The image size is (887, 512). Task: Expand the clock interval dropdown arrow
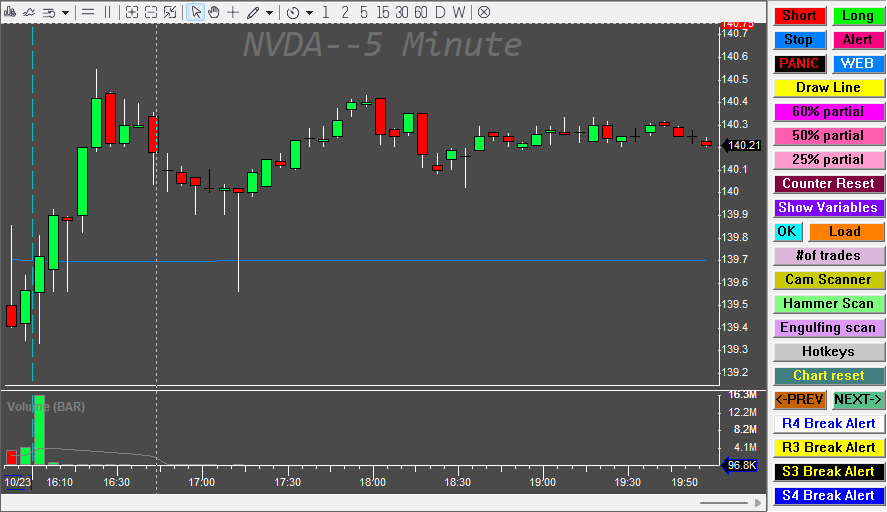click(x=309, y=12)
